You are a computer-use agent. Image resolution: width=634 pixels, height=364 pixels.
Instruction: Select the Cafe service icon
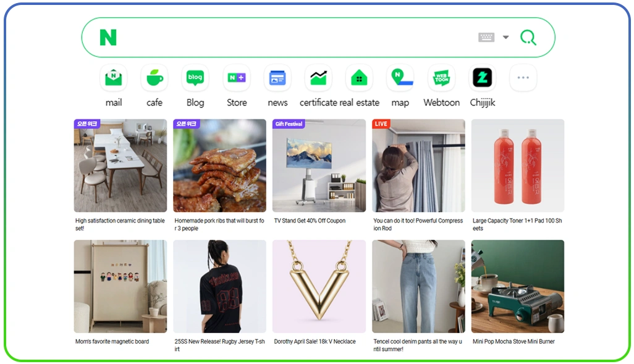(x=154, y=77)
